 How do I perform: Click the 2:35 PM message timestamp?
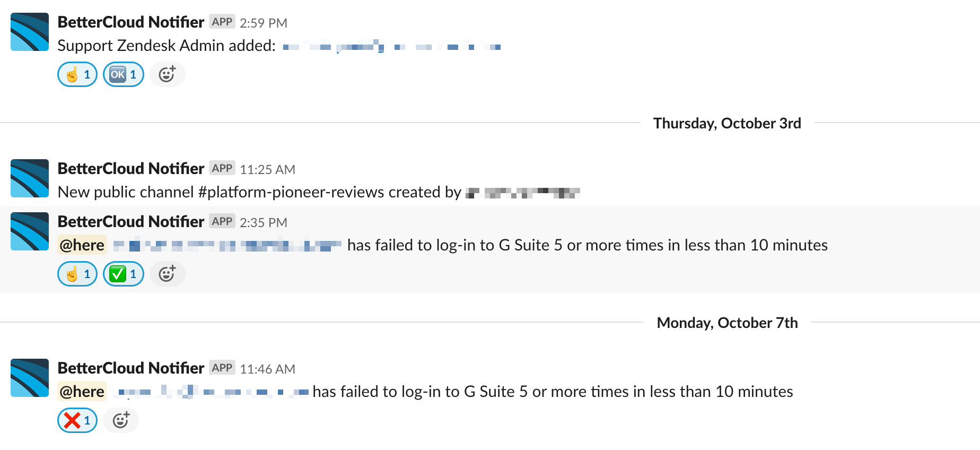coord(264,222)
